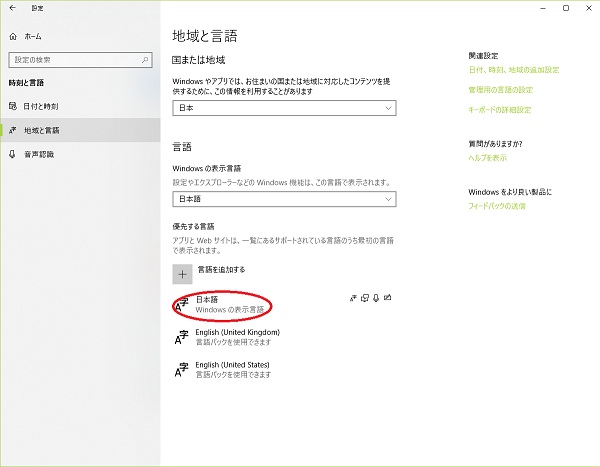Open the 日本語 display language dropdown

(284, 199)
